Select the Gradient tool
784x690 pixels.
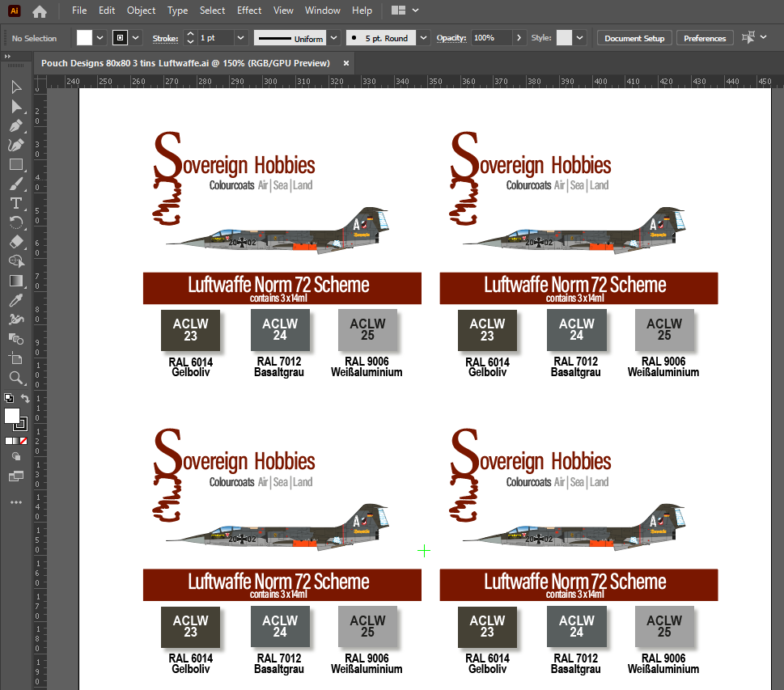[16, 281]
